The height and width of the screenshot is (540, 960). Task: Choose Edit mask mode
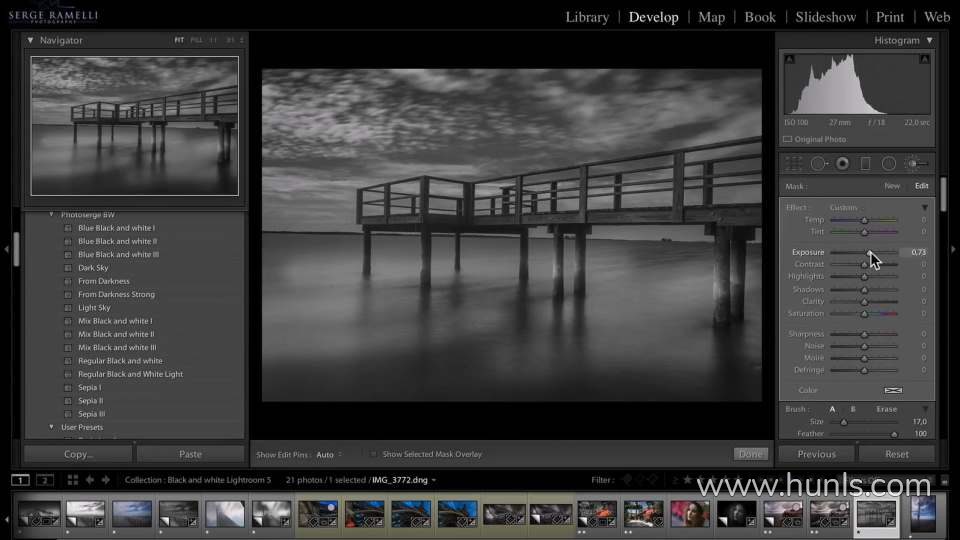click(x=921, y=186)
